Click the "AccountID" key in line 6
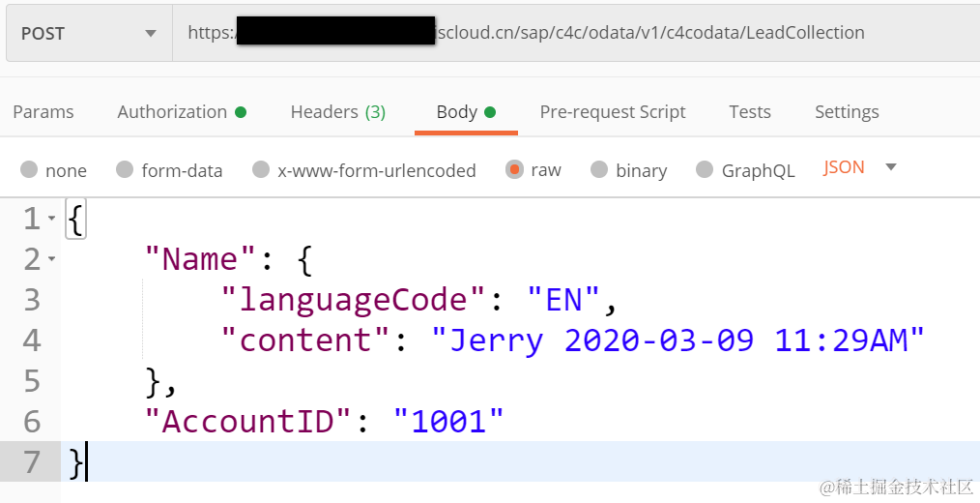980x503 pixels. (x=248, y=422)
